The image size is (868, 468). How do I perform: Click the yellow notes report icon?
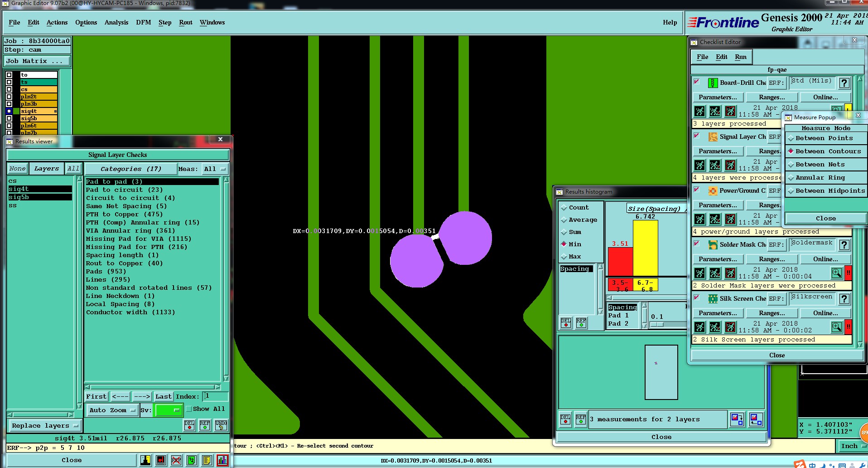click(x=207, y=460)
